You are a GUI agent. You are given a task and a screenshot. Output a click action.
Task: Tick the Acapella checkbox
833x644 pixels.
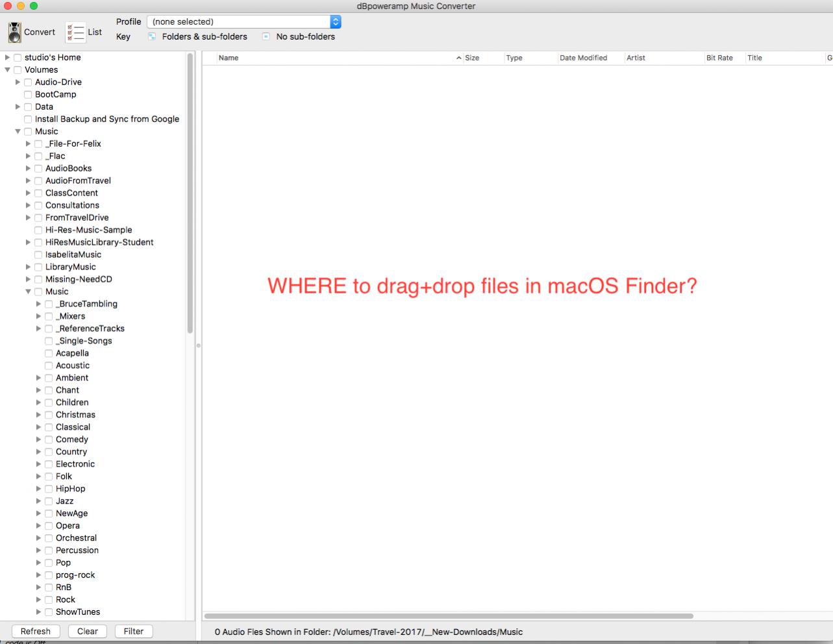49,354
